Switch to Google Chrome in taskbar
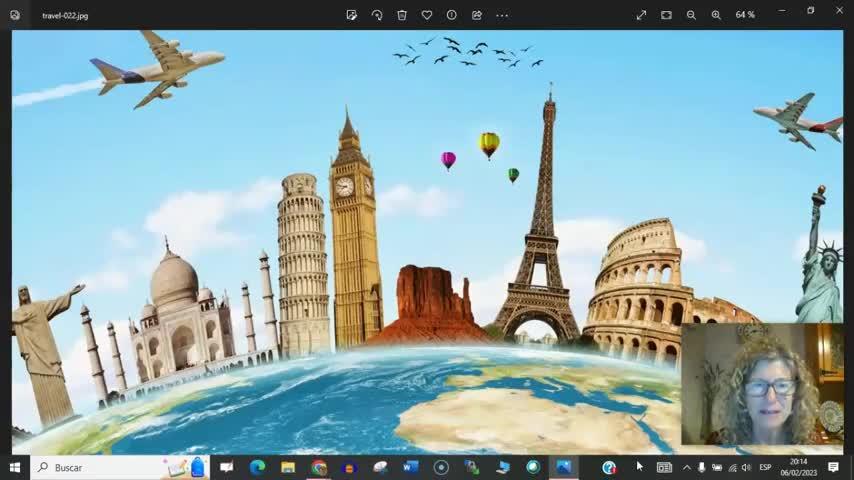The height and width of the screenshot is (480, 854). pos(319,467)
